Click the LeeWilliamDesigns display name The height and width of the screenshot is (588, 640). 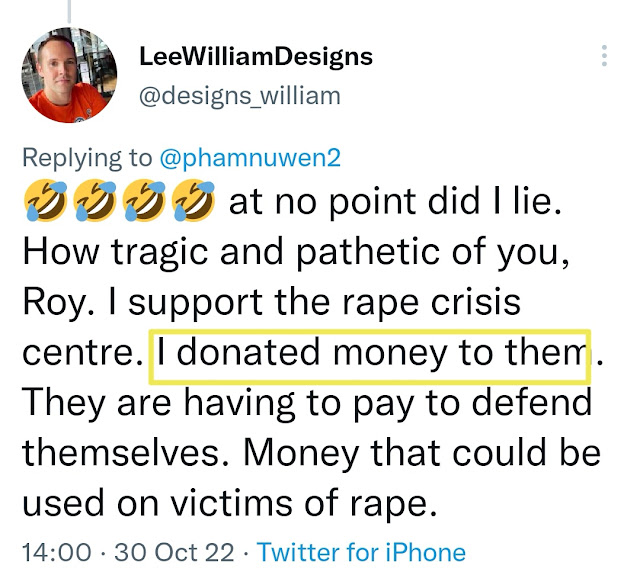pyautogui.click(x=256, y=56)
